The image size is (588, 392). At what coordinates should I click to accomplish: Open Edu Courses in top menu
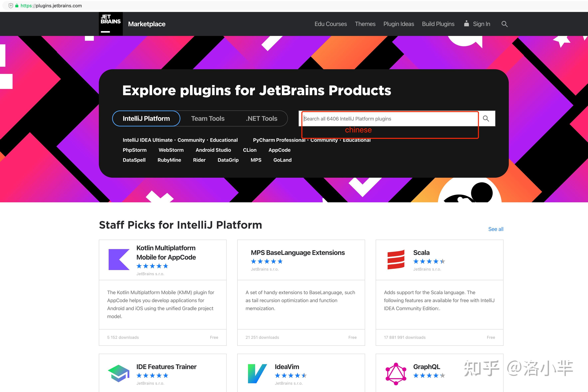tap(330, 24)
